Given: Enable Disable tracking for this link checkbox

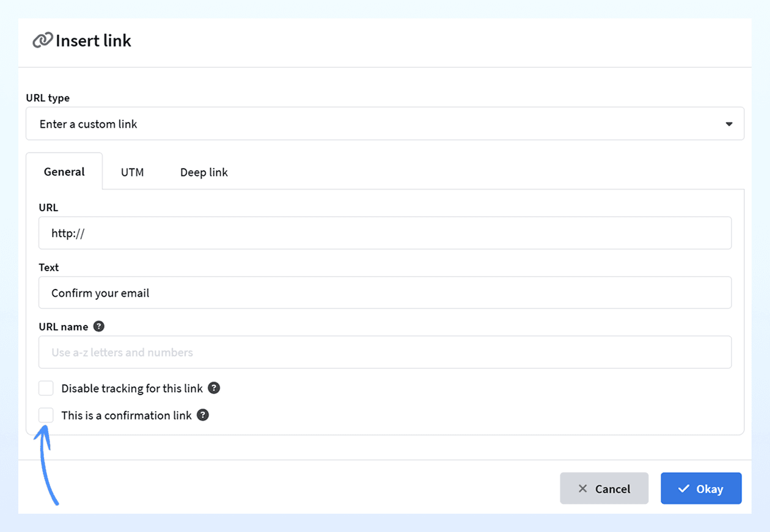Looking at the screenshot, I should (x=46, y=388).
